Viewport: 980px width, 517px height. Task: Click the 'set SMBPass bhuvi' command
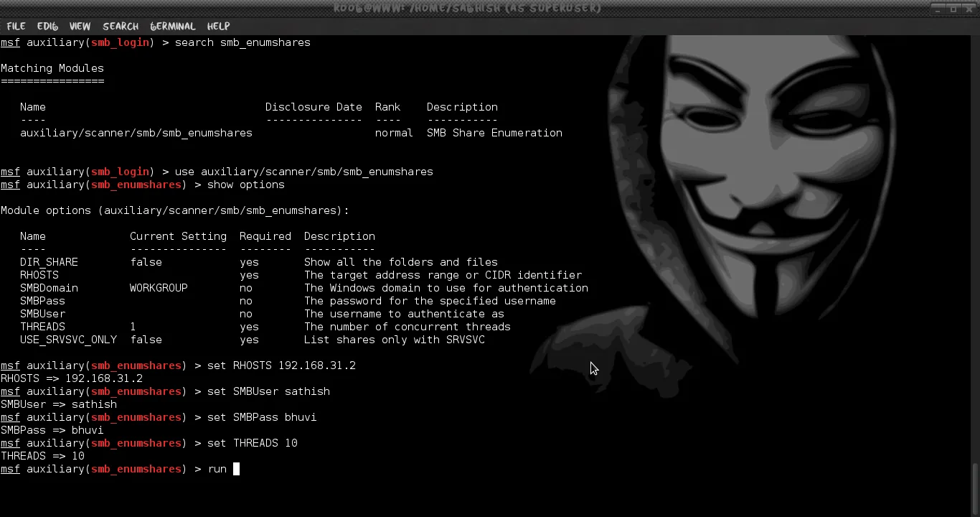(x=262, y=417)
